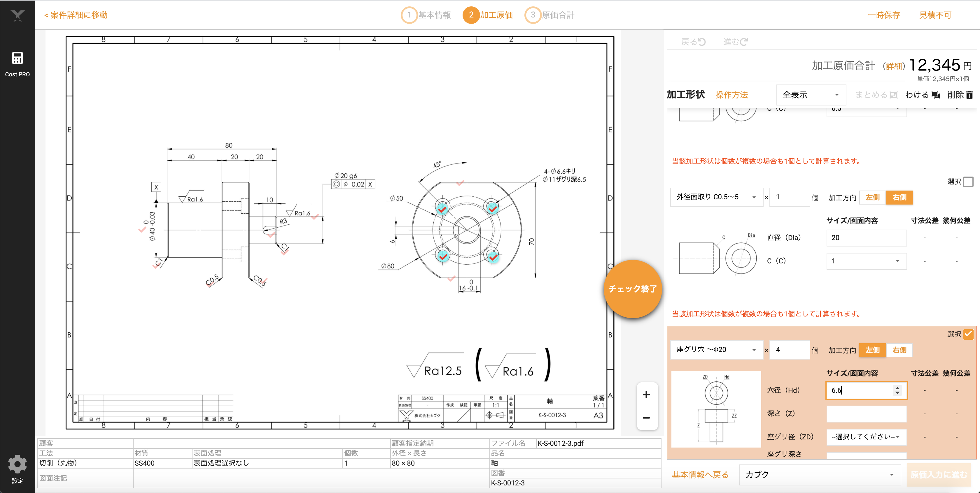Click the zoom in plus button
Viewport: 980px width, 493px height.
tap(646, 395)
